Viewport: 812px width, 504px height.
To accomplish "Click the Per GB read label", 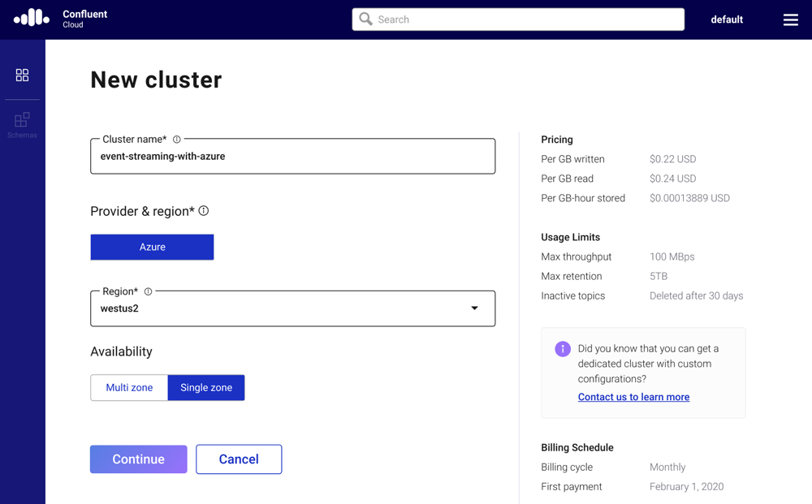I will (x=567, y=179).
